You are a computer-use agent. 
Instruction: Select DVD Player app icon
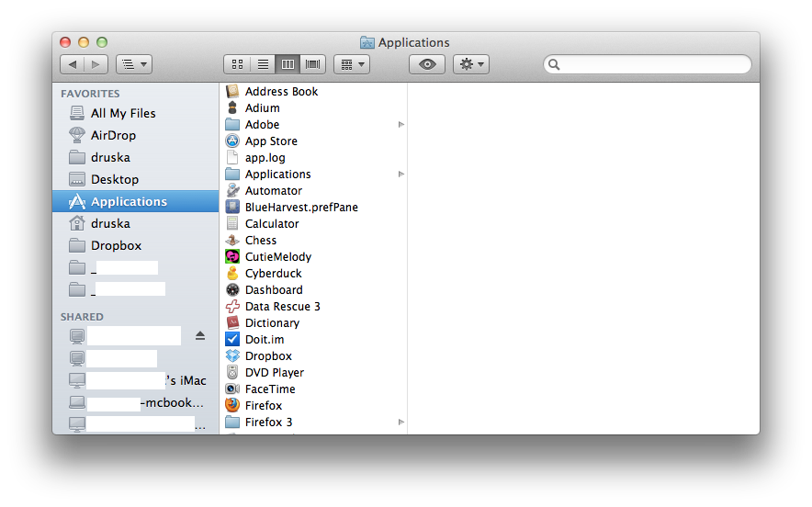(x=232, y=372)
